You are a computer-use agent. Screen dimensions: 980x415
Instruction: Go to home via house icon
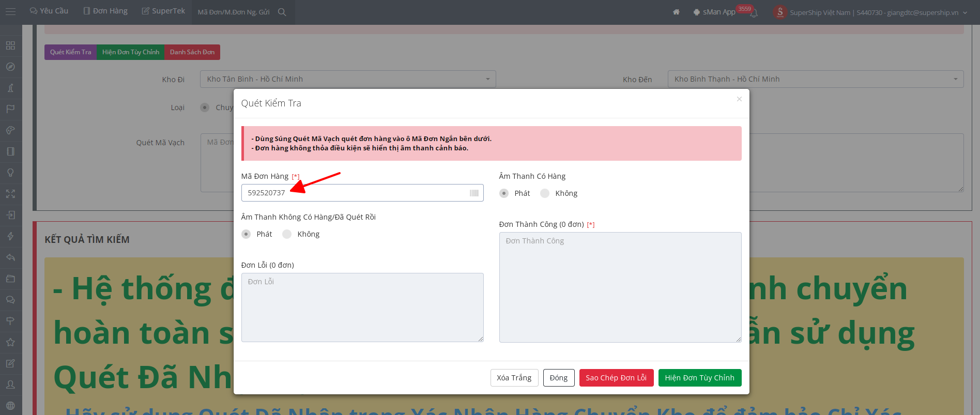tap(676, 12)
